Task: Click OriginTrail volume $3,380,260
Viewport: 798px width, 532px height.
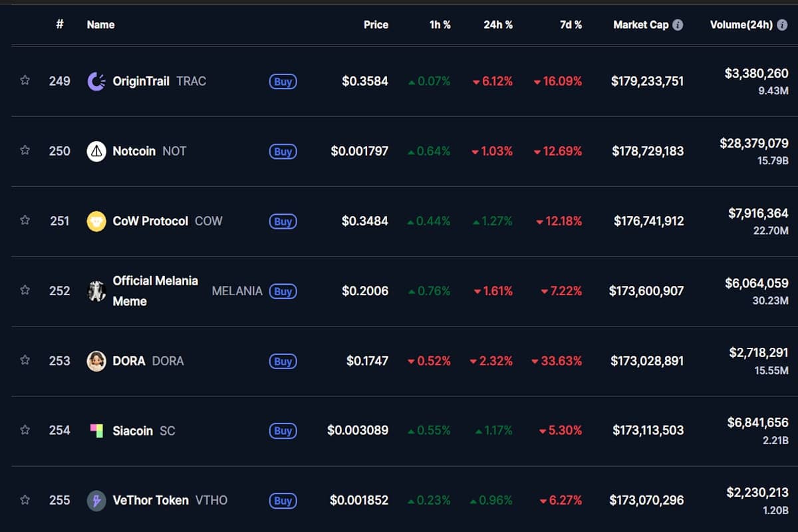Action: (756, 74)
